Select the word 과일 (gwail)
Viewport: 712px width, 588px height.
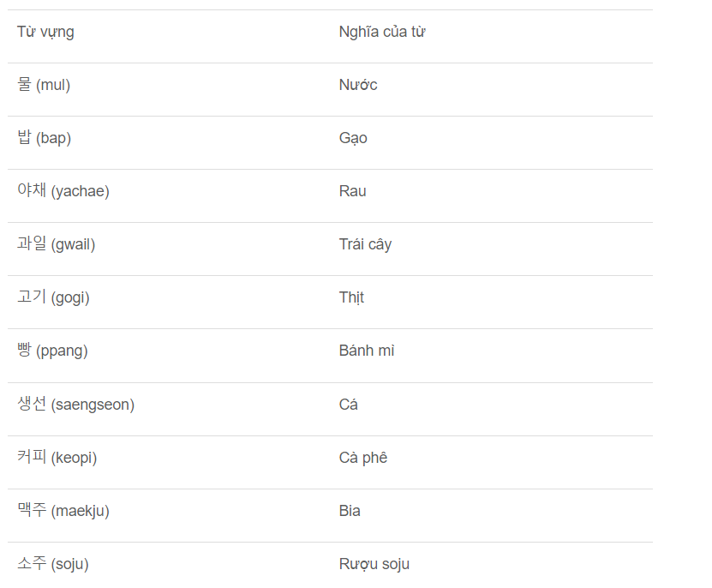[x=57, y=244]
